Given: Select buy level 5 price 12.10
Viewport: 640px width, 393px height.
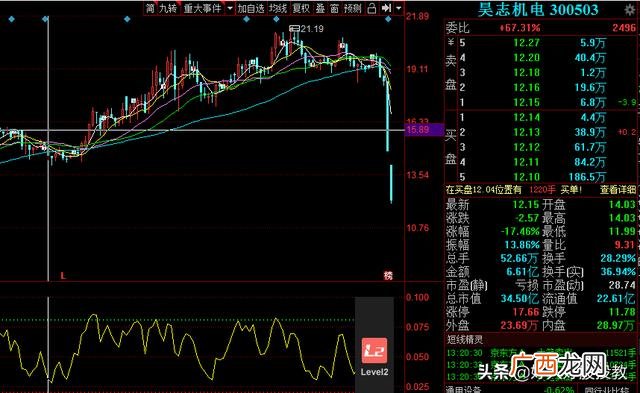Looking at the screenshot, I should point(527,177).
